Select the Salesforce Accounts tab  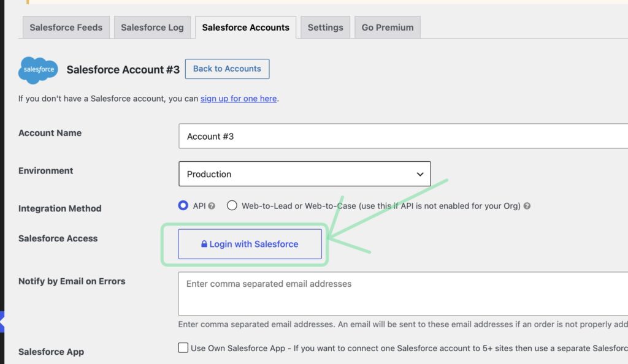[x=245, y=27]
